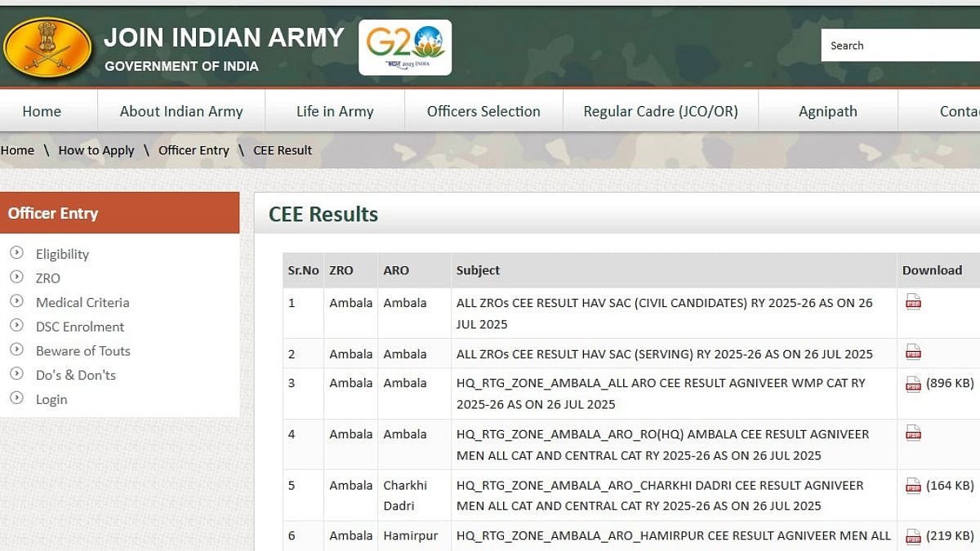Image resolution: width=980 pixels, height=551 pixels.
Task: Open the DSC Enrolment link
Action: click(x=80, y=327)
